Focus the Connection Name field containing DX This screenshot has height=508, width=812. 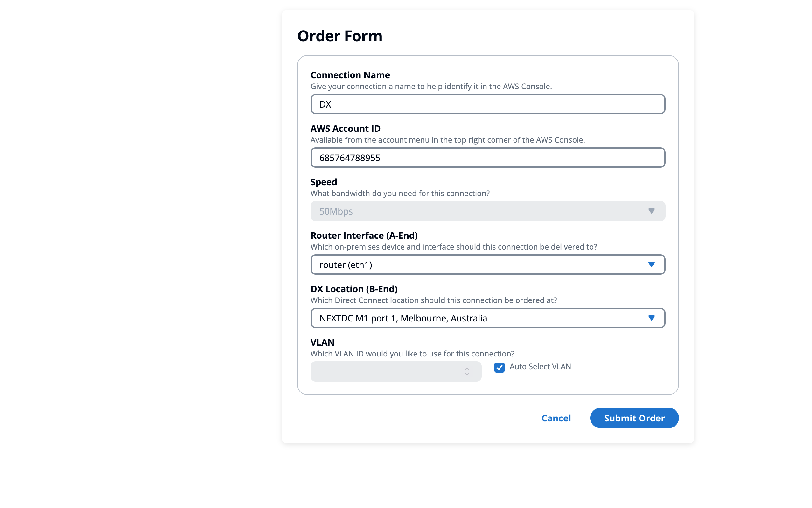click(x=487, y=104)
